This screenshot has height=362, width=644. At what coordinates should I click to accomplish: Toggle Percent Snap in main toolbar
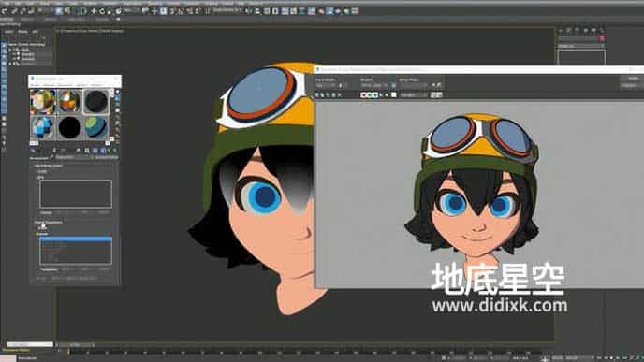tap(190, 11)
